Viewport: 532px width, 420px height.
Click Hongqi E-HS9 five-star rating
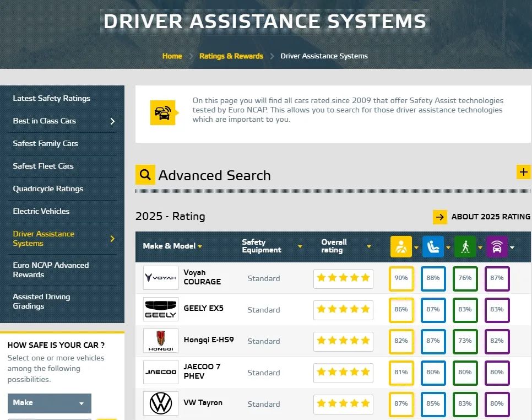pyautogui.click(x=343, y=341)
